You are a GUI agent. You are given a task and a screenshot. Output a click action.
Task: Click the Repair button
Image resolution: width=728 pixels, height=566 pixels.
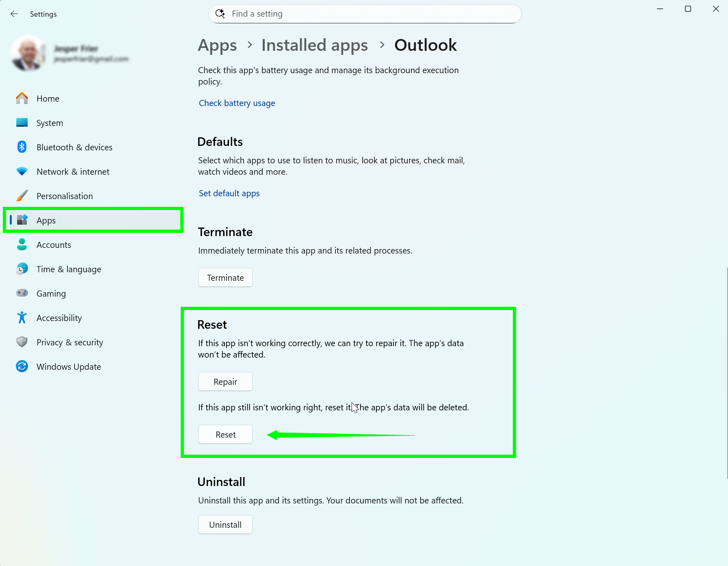pos(225,382)
